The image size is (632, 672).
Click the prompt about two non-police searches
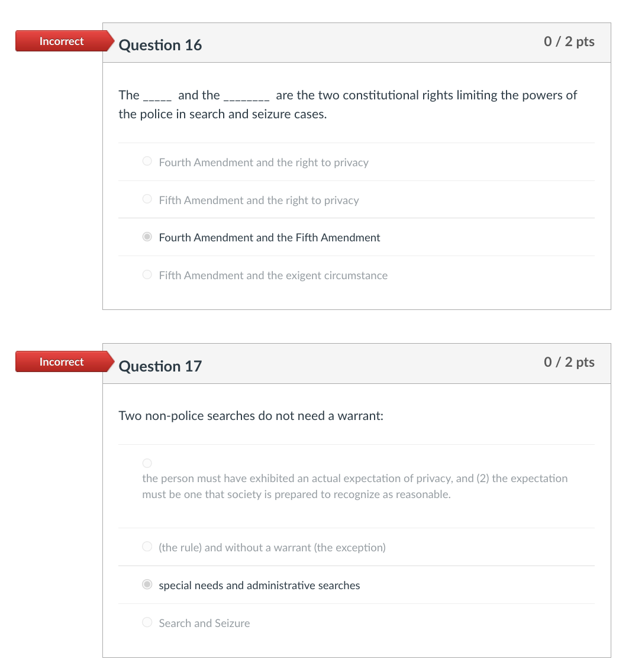251,416
